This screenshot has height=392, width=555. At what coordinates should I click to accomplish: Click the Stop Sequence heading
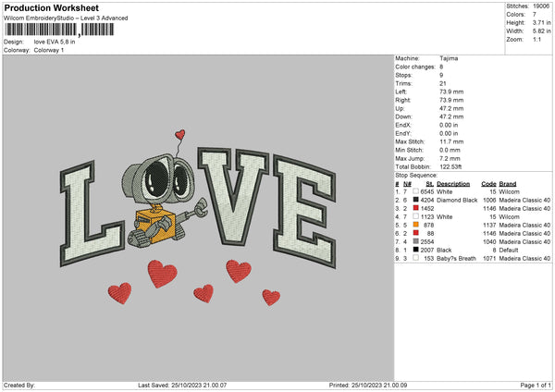click(x=414, y=173)
